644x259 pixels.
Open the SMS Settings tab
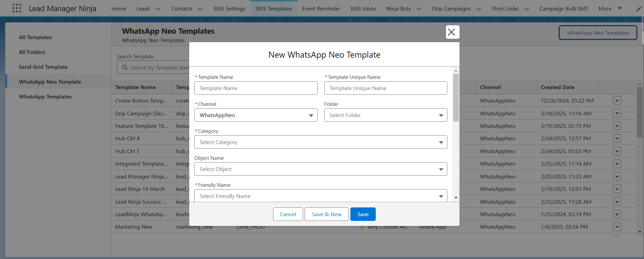click(x=229, y=9)
